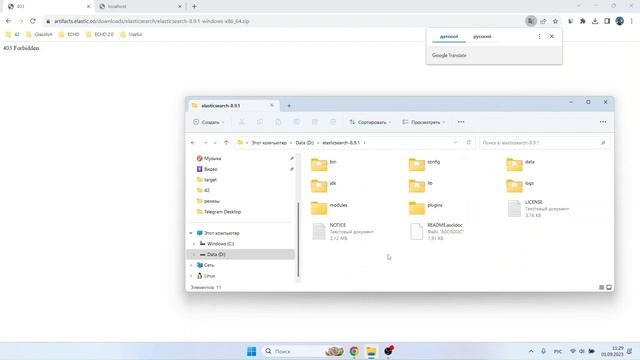Open the logs folder
The width and height of the screenshot is (640, 360).
[x=520, y=185]
